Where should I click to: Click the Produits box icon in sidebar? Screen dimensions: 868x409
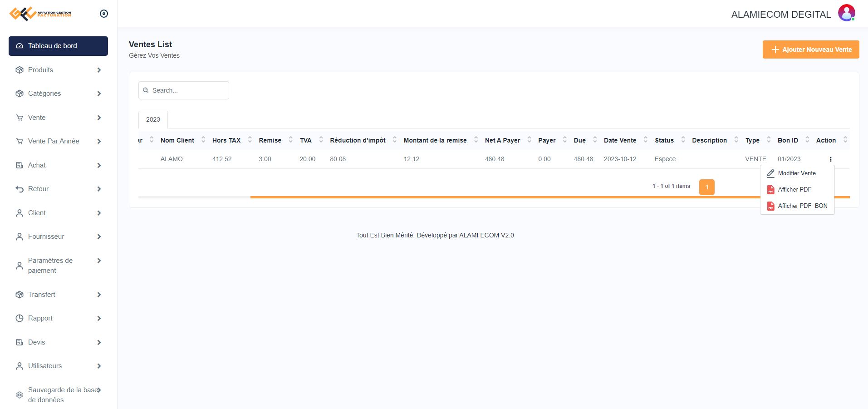[20, 70]
